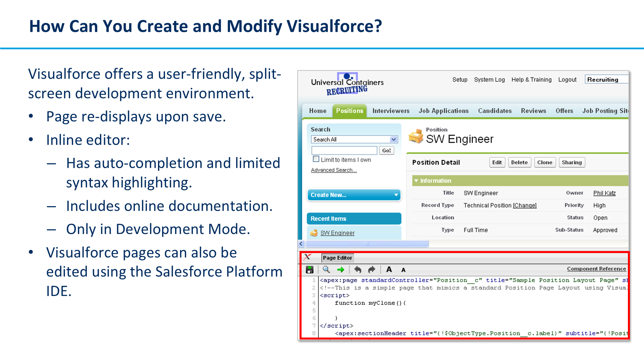This screenshot has height=362, width=644.
Task: Switch to the Interviewers tab
Action: click(x=391, y=111)
